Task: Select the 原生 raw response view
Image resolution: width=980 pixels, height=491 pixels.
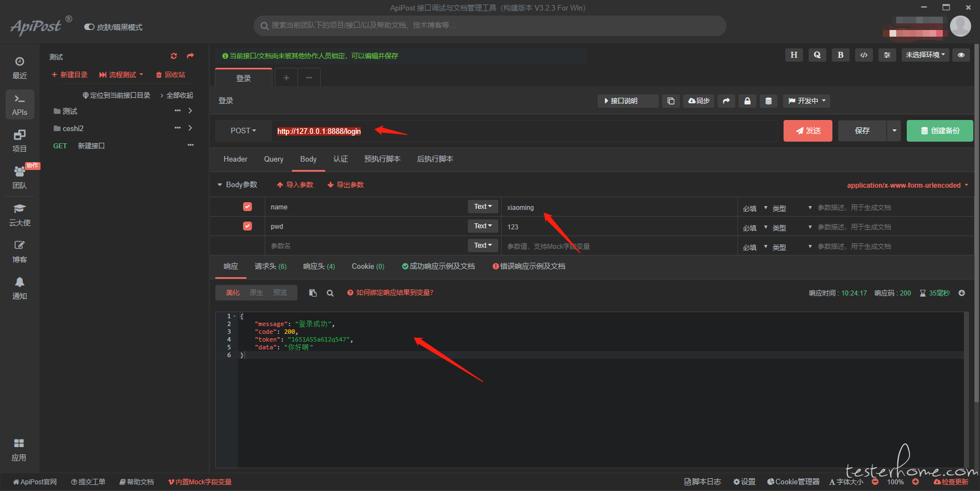Action: [x=256, y=293]
